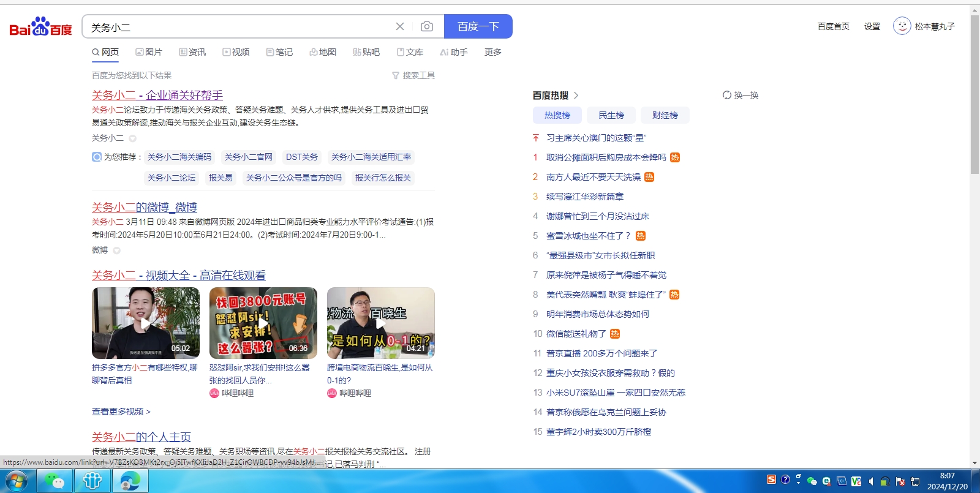The width and height of the screenshot is (980, 493).
Task: Expand the arrow next to 关务小二 source
Action: (x=132, y=138)
